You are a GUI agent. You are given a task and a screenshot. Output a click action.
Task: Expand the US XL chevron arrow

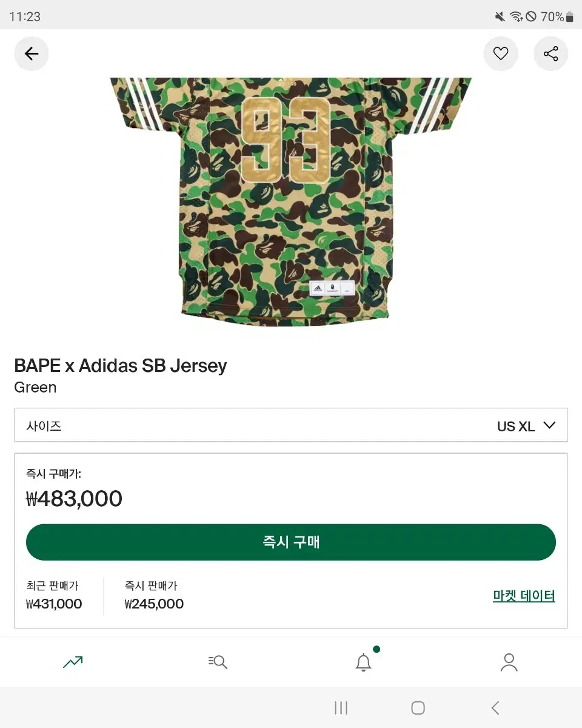(x=549, y=425)
